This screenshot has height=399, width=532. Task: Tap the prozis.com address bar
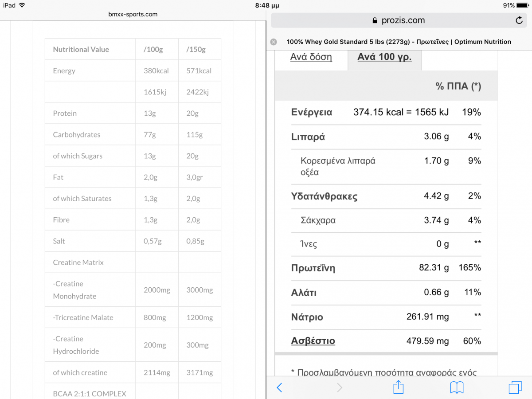(399, 20)
